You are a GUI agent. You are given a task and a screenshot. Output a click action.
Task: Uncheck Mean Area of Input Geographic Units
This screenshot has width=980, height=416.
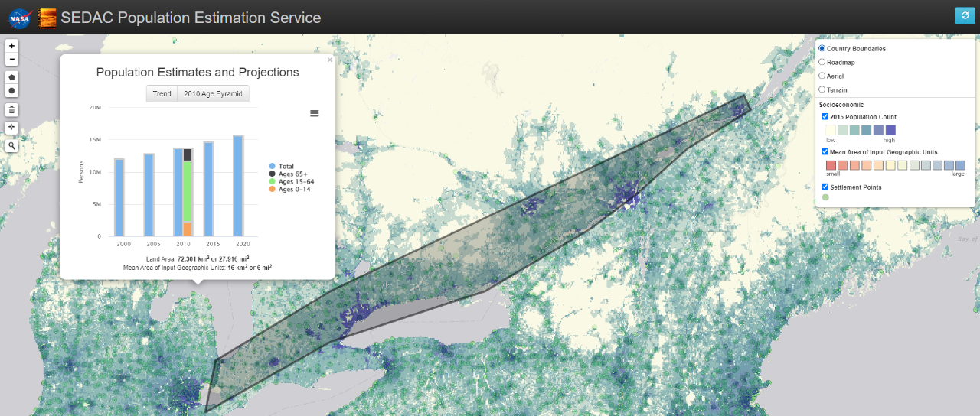[825, 152]
